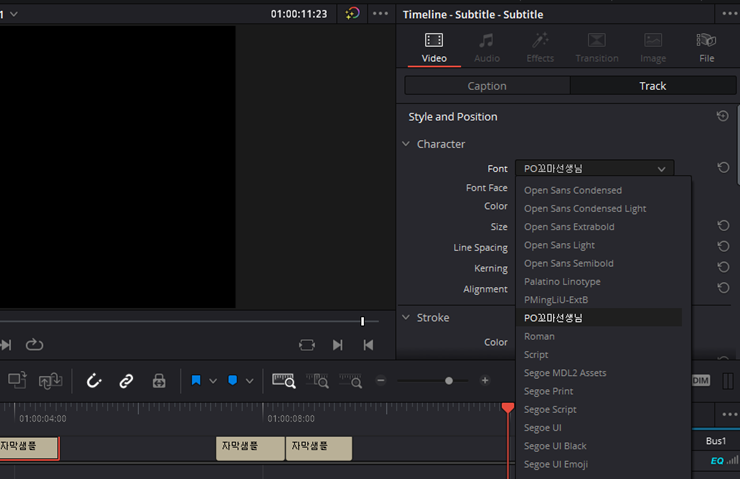The height and width of the screenshot is (479, 740).
Task: Choose Segoe UI Emoji font
Action: pos(599,464)
